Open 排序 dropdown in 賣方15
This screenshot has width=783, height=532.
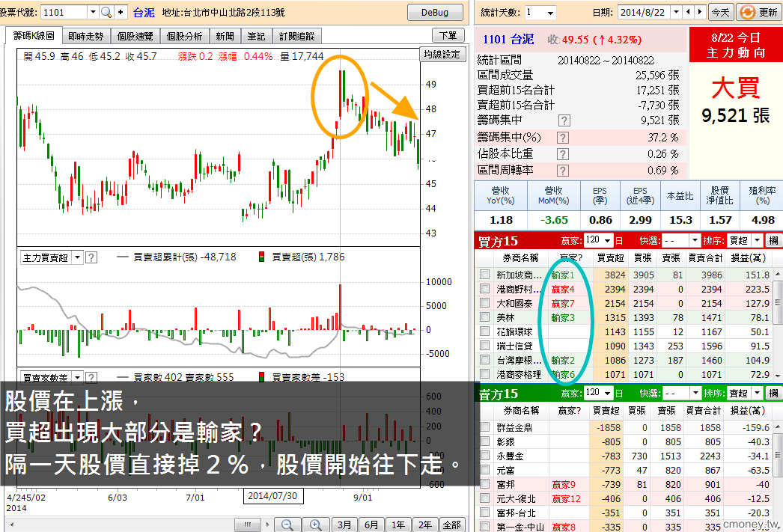tap(758, 394)
